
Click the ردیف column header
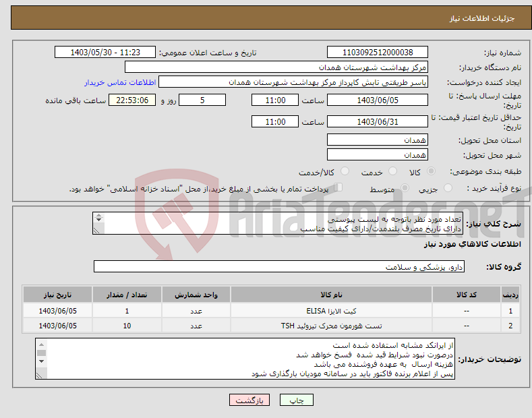point(510,295)
